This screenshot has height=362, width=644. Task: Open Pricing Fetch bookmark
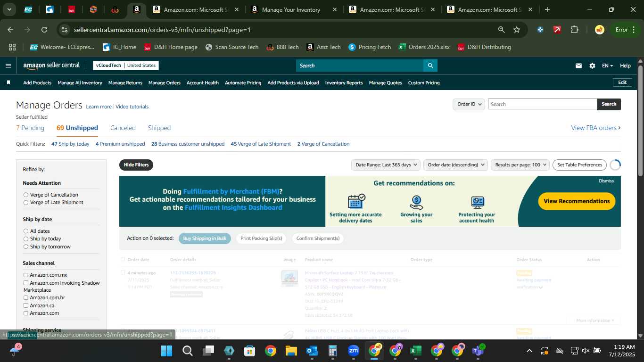coord(370,47)
